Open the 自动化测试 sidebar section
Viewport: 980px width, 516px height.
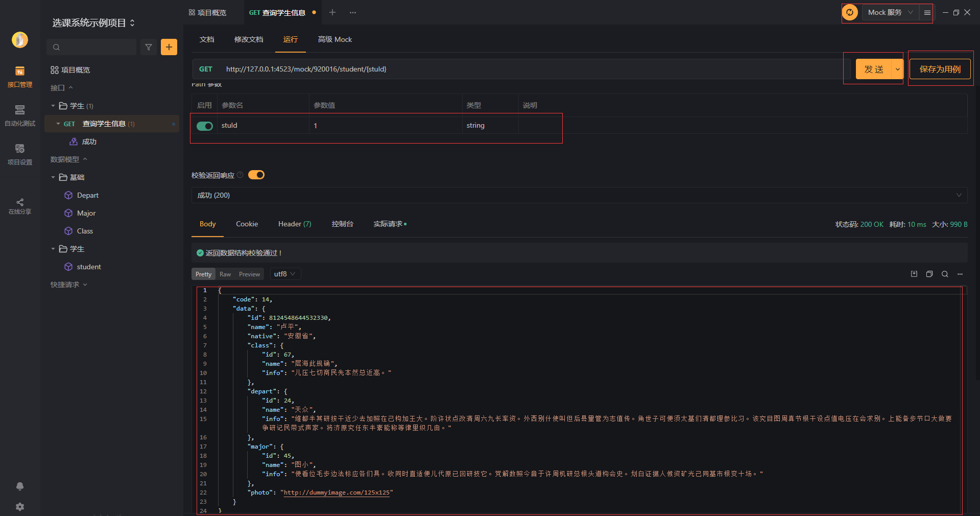tap(20, 115)
